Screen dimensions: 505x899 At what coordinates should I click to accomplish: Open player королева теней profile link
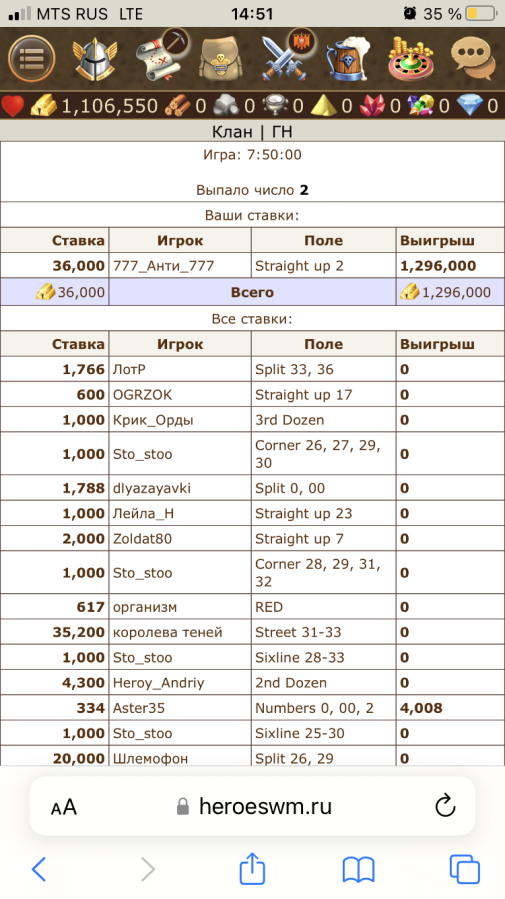click(x=167, y=632)
